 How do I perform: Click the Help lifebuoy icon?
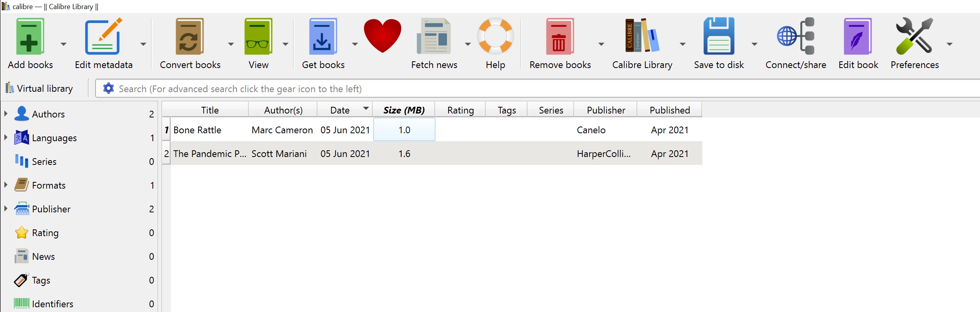(x=495, y=36)
